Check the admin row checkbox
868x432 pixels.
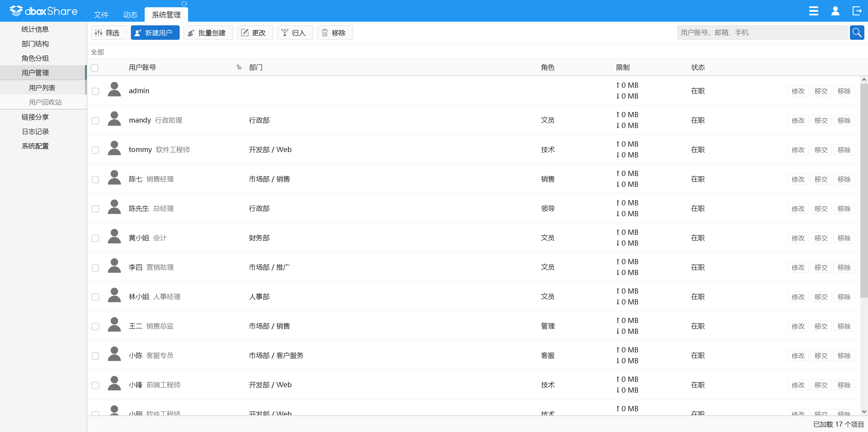click(95, 91)
